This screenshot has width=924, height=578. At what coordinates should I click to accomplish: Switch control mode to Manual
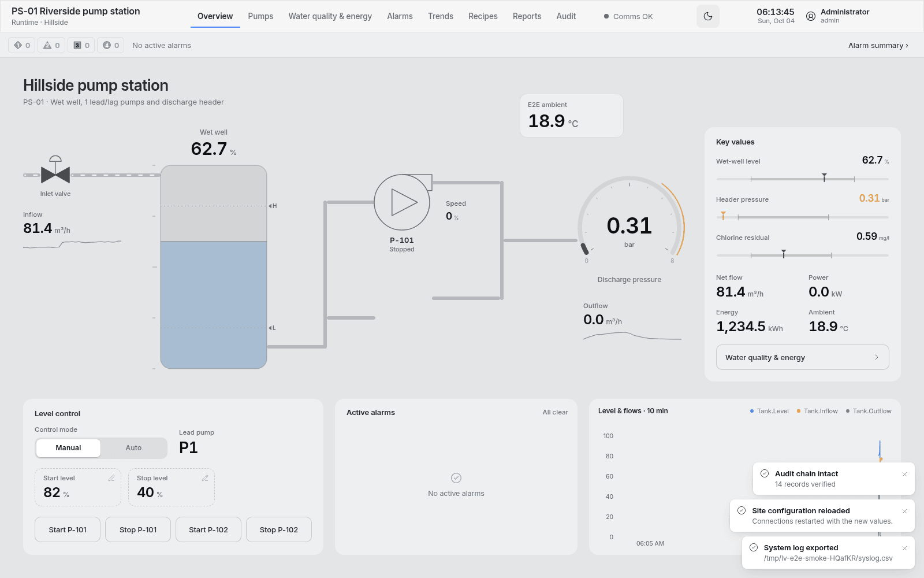pyautogui.click(x=68, y=448)
